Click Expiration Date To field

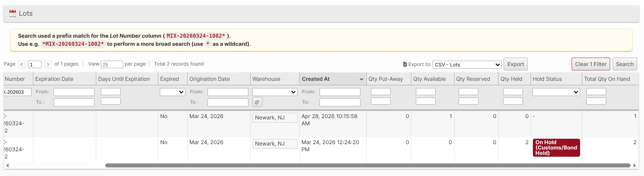pyautogui.click(x=74, y=102)
